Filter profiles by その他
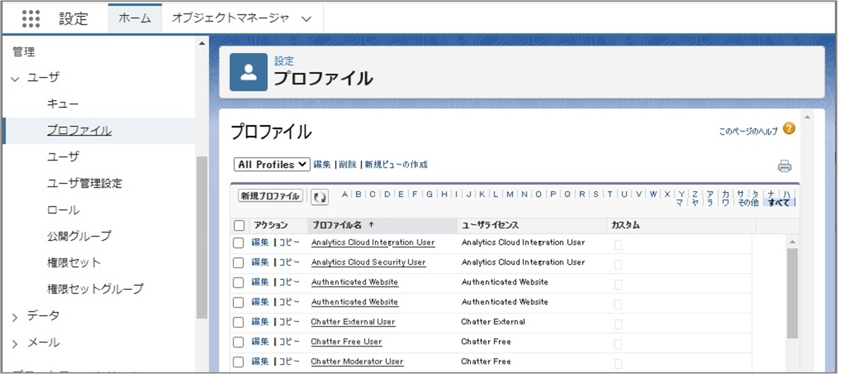Image resolution: width=868 pixels, height=376 pixels. 748,202
